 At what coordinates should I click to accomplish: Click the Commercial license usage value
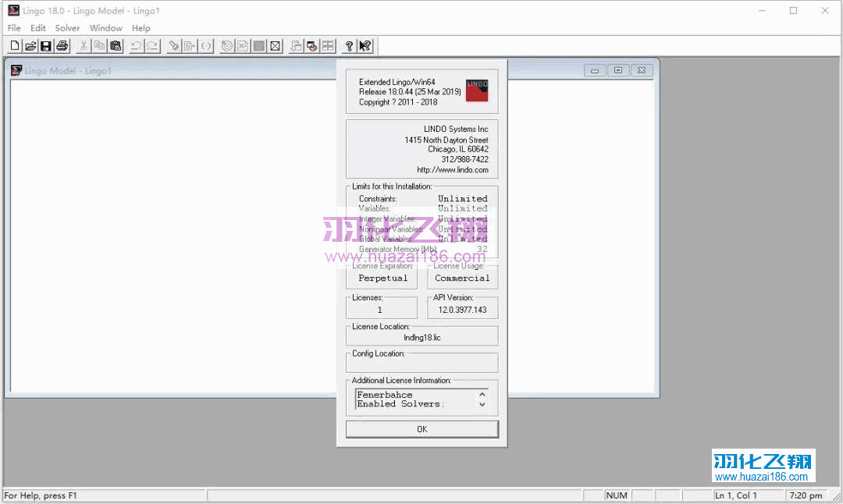(x=462, y=279)
